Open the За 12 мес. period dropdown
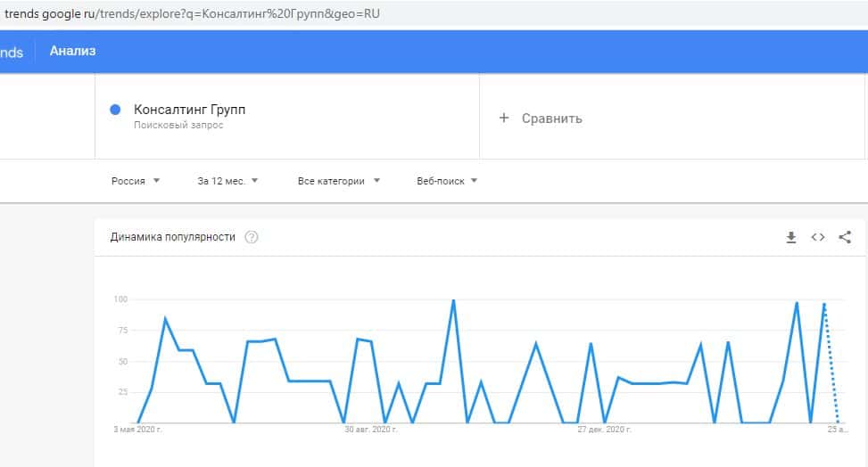868x467 pixels. pos(227,181)
